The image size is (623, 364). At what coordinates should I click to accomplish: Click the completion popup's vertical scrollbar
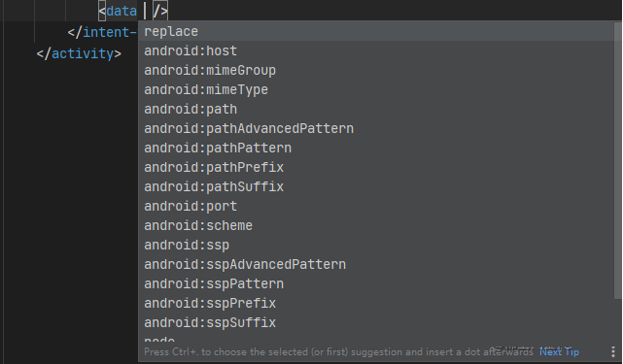(x=617, y=161)
